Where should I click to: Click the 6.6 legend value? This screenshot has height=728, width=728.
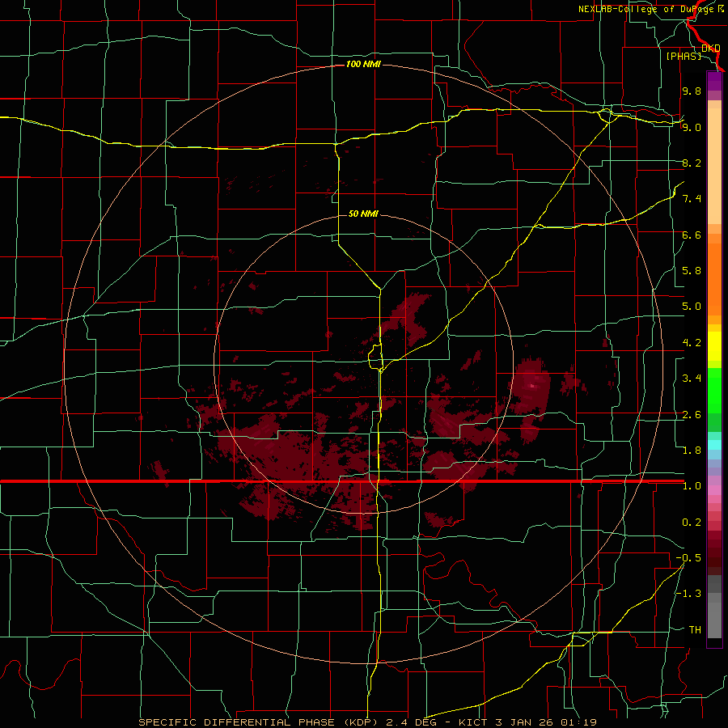(692, 235)
